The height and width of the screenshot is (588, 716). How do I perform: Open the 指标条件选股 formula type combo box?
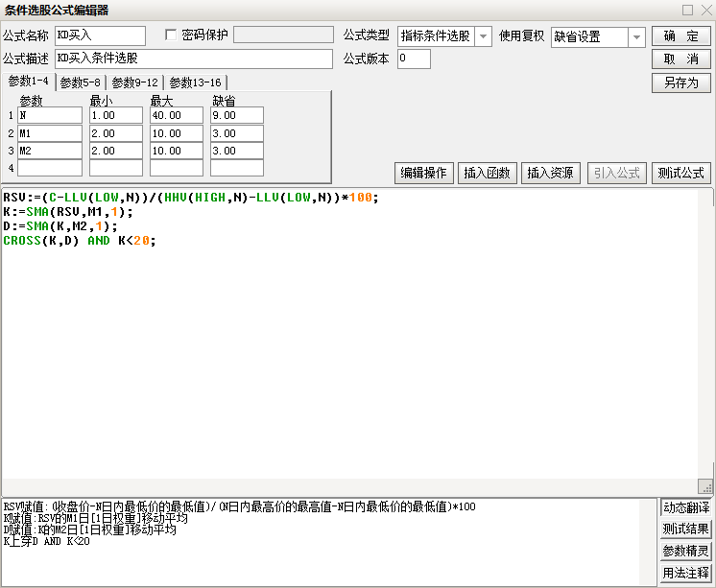[444, 36]
